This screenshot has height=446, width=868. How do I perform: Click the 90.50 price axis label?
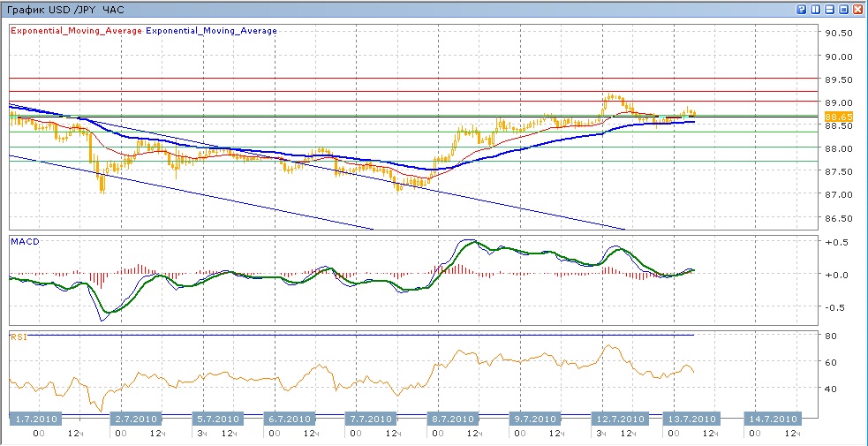pyautogui.click(x=837, y=34)
